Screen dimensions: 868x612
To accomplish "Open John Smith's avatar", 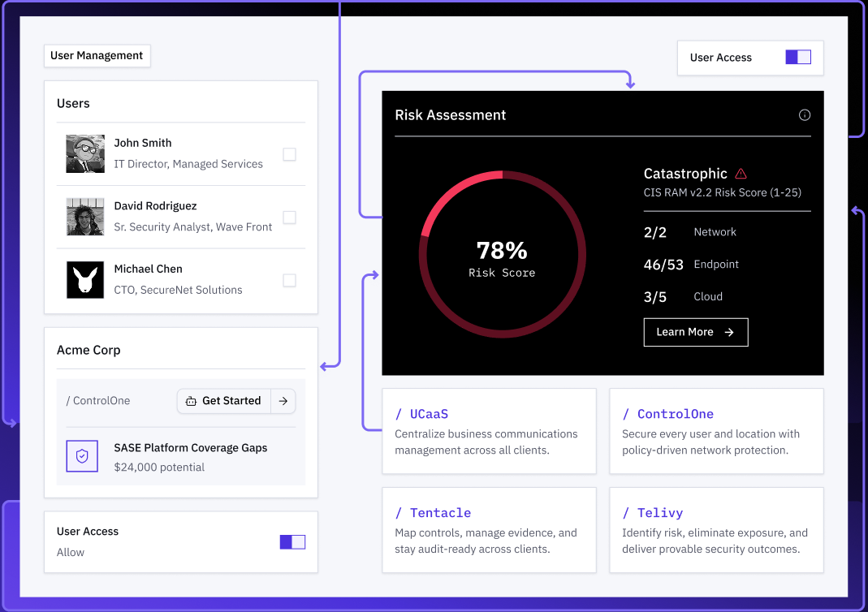I will [85, 154].
